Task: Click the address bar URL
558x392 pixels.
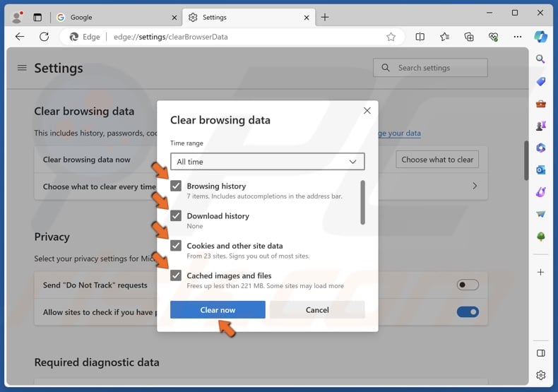Action: pos(170,37)
